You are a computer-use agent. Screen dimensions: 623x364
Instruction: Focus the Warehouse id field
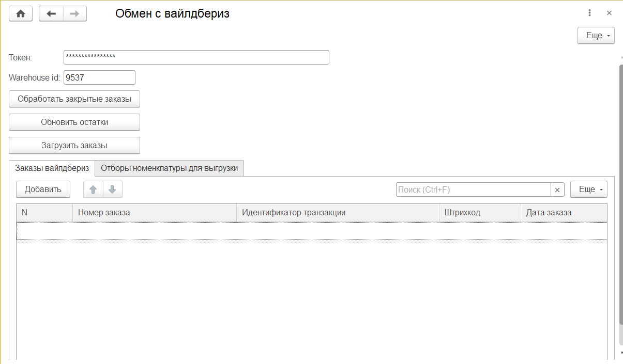(99, 77)
